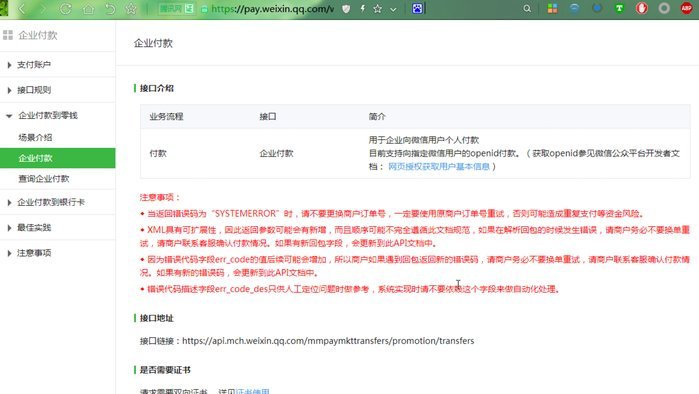Click the 企业付款 page title

[153, 43]
